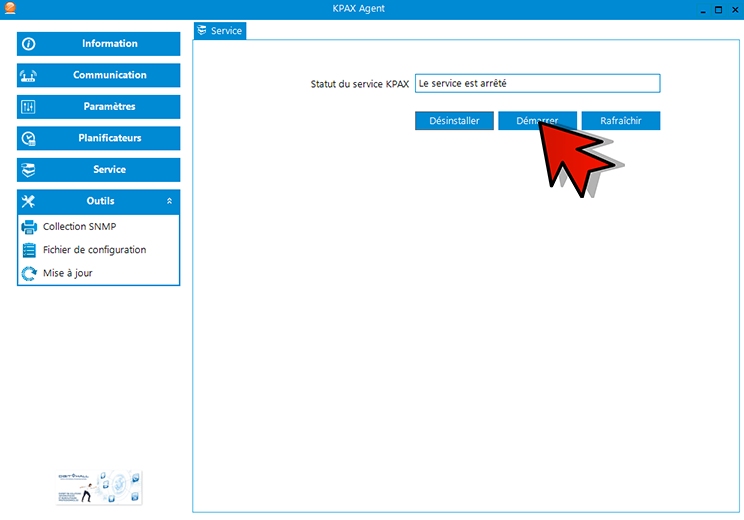Viewport: 744px width, 520px height.
Task: Click the Information circle icon
Action: pyautogui.click(x=28, y=44)
